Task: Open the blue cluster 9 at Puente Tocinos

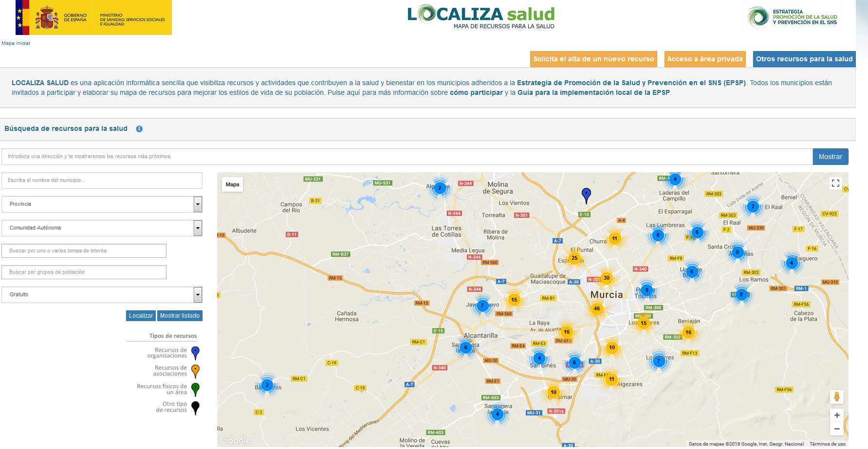Action: (647, 290)
